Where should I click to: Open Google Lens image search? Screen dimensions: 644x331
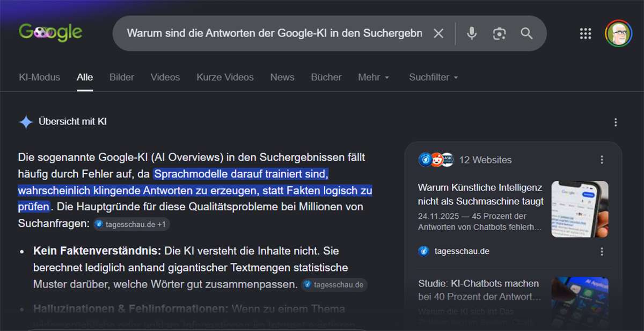point(500,33)
